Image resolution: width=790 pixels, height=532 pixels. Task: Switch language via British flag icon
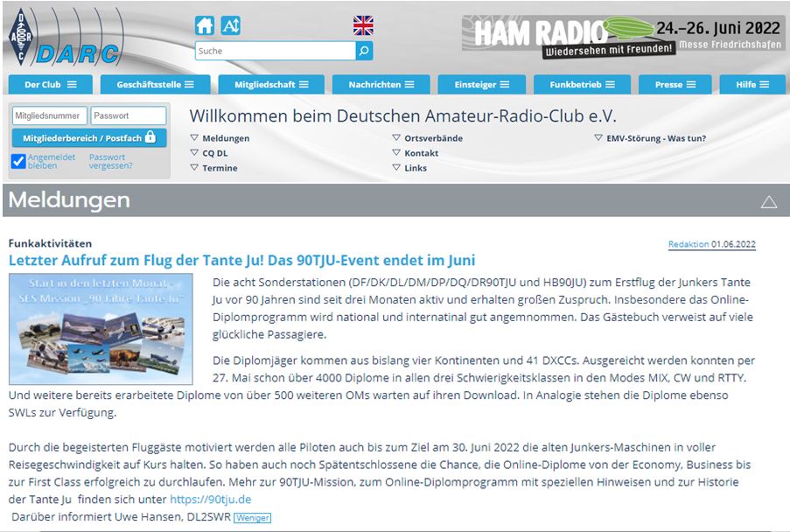[363, 25]
